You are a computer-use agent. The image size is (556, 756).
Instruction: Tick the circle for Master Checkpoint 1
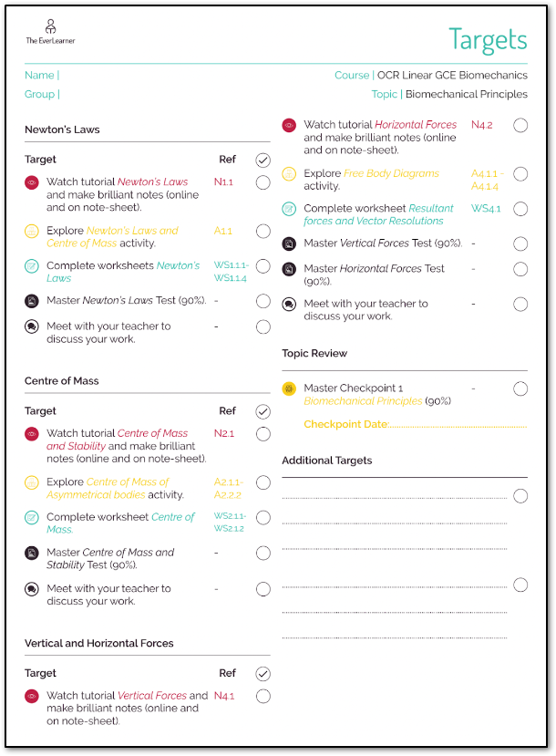[520, 388]
